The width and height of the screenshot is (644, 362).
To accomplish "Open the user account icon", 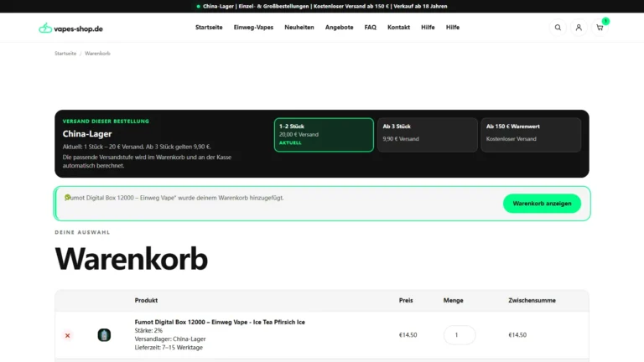I will [579, 28].
